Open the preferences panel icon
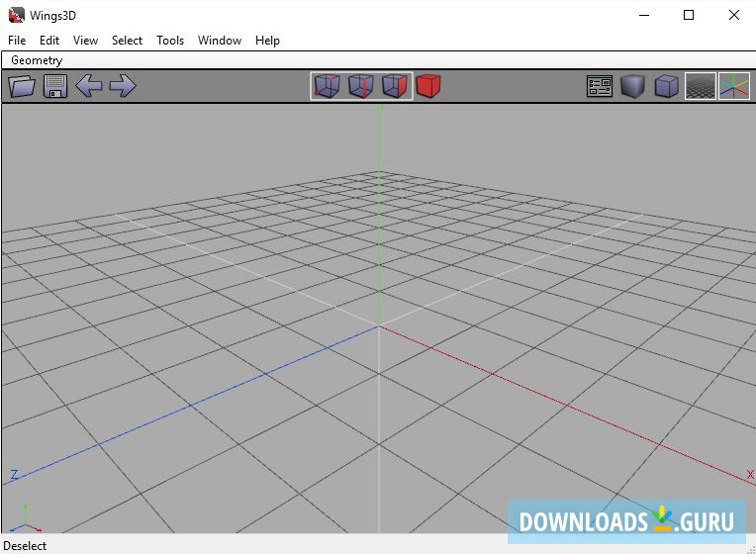756x554 pixels. click(x=600, y=86)
